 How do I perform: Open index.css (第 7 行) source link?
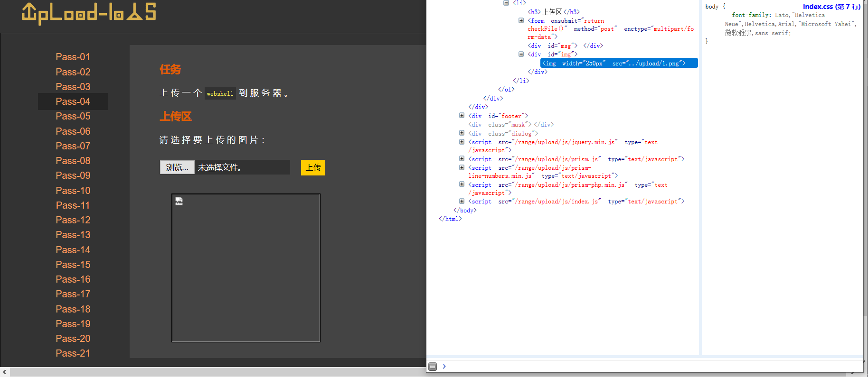(x=831, y=7)
